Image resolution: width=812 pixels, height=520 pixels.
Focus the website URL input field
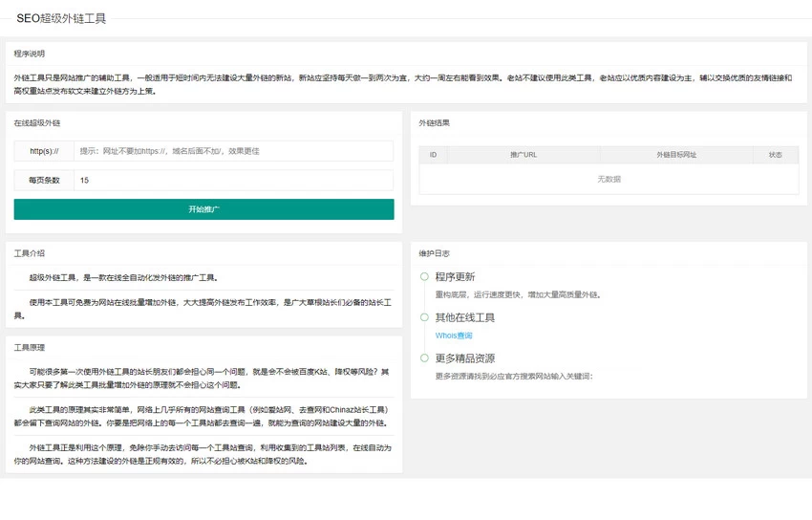pyautogui.click(x=233, y=151)
